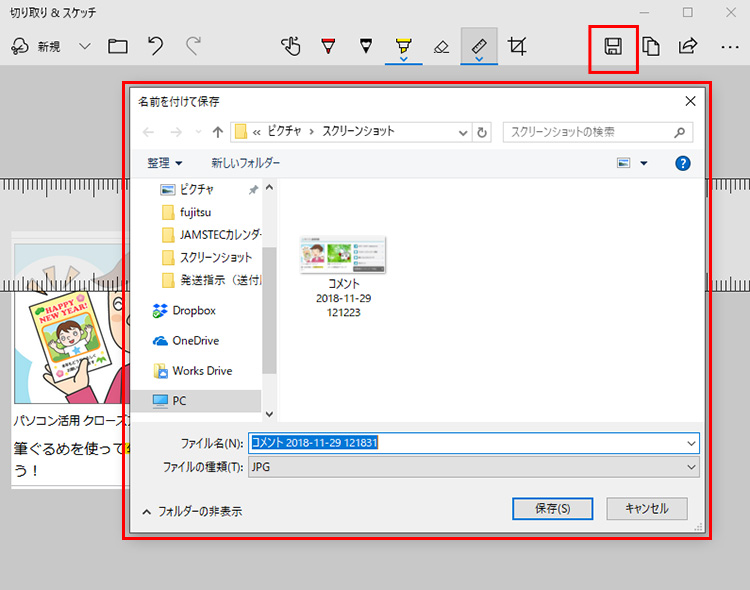750x590 pixels.
Task: Select the crop tool
Action: [x=517, y=46]
